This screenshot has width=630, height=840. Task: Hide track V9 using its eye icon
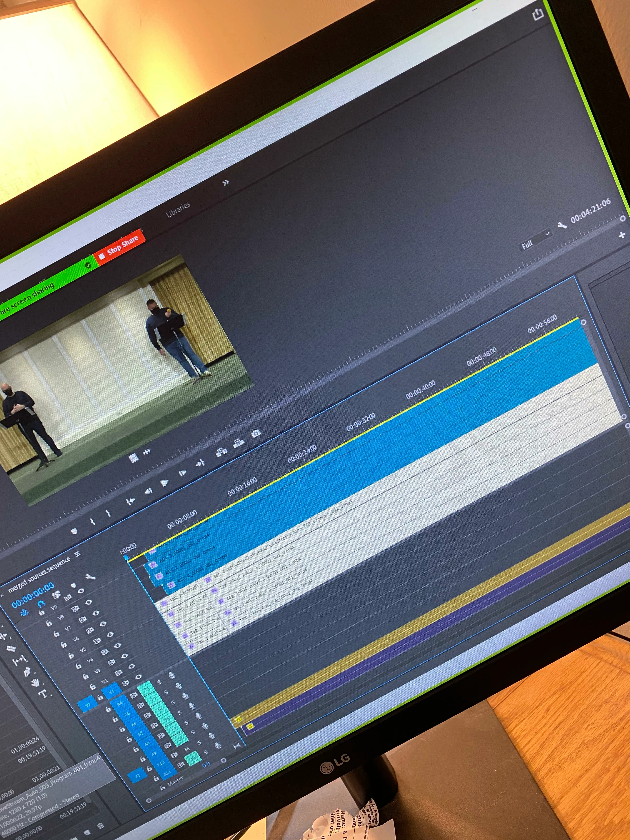point(81,591)
